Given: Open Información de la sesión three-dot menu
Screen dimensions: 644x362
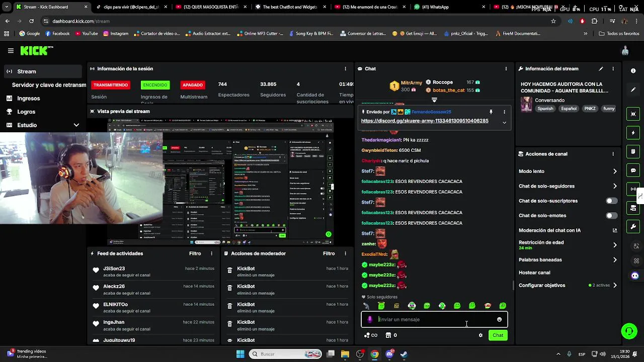Looking at the screenshot, I should pyautogui.click(x=345, y=69).
